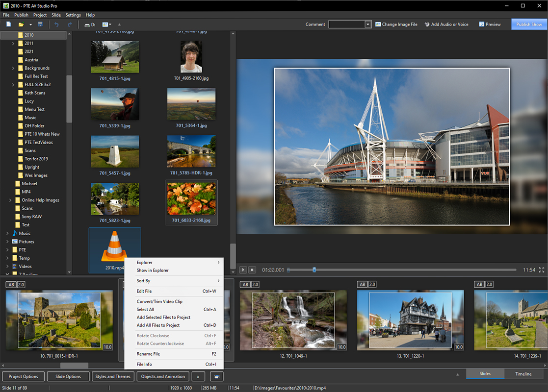Open the Music library folder in tree

point(25,234)
